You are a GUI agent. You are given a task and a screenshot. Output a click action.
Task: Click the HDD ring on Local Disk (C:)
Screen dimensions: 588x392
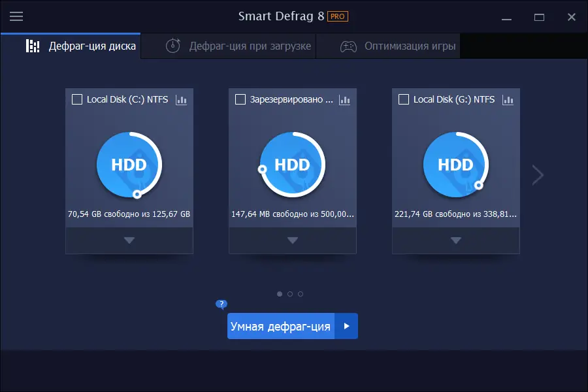point(129,165)
